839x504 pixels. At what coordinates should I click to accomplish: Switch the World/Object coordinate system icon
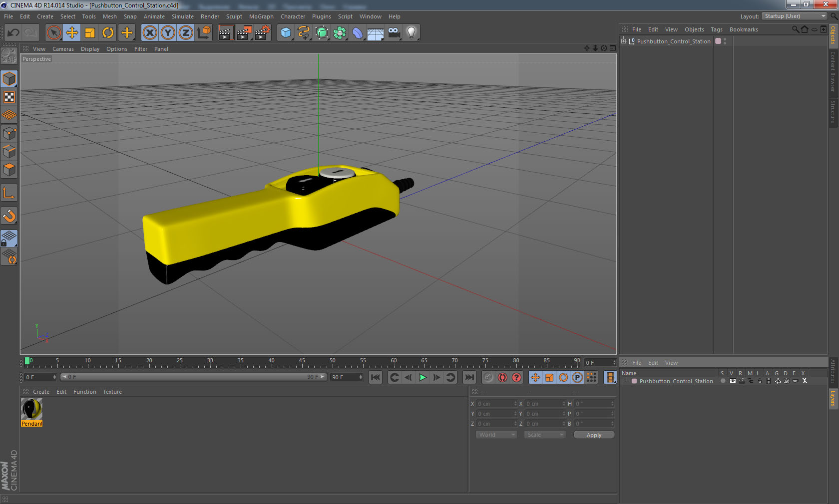[x=204, y=33]
